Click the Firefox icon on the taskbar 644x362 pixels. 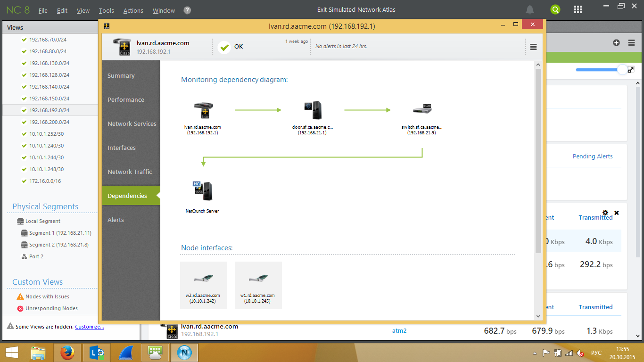[x=66, y=352]
